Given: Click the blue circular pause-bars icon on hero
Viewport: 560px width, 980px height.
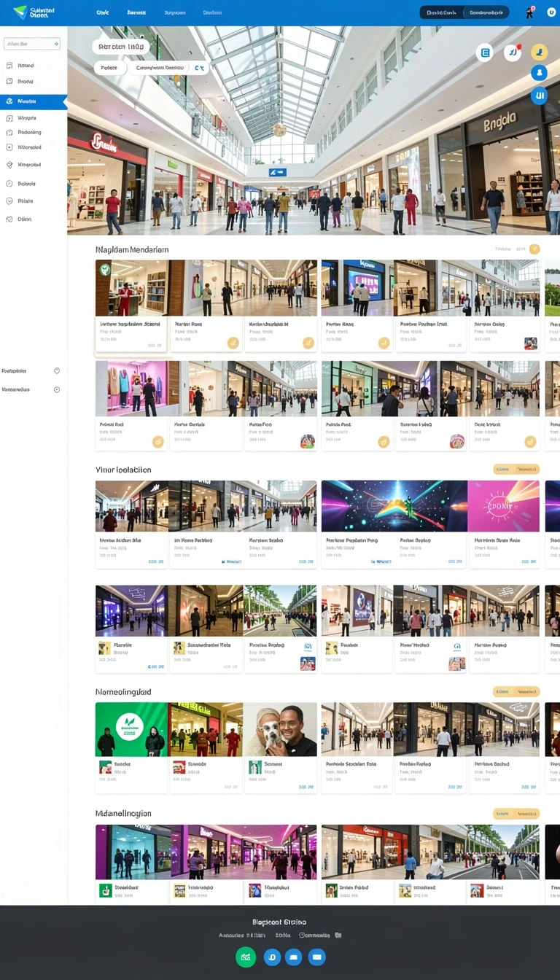Looking at the screenshot, I should point(540,96).
